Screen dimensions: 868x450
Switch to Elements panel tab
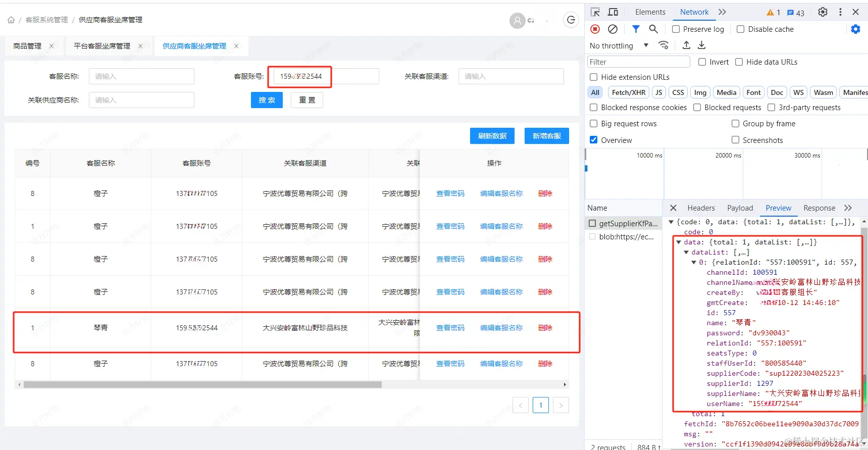point(650,12)
